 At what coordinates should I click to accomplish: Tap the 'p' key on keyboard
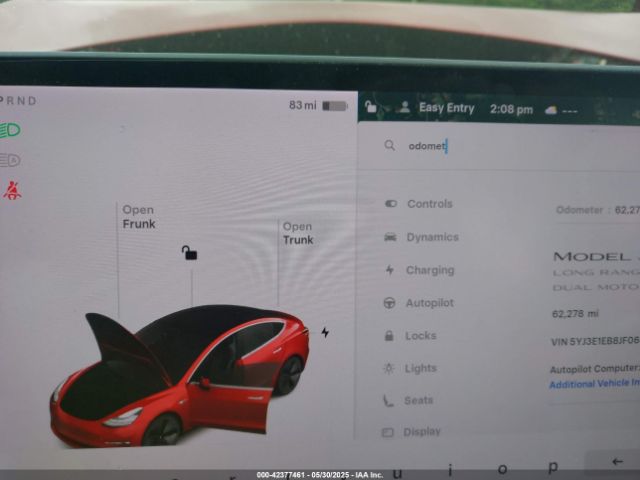click(553, 467)
